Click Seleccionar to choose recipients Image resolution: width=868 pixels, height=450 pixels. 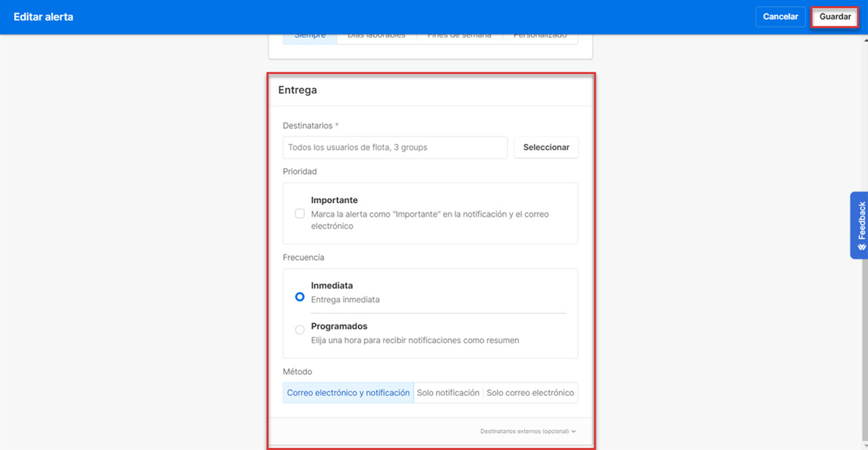coord(546,147)
